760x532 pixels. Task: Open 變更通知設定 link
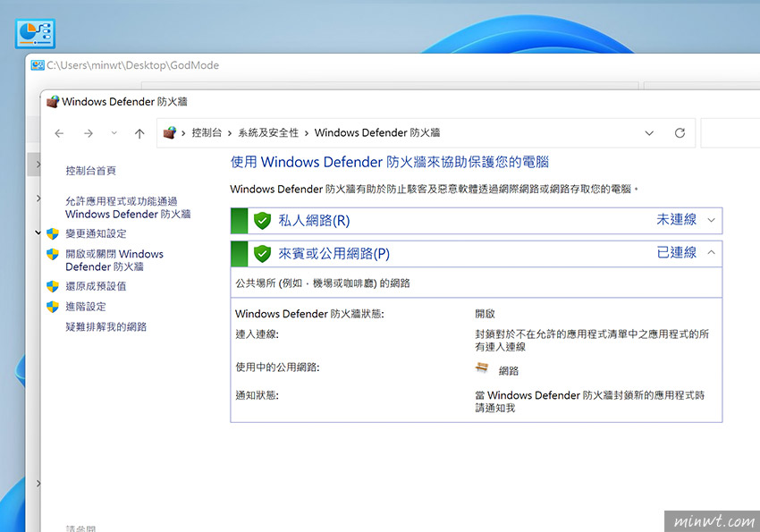click(96, 233)
